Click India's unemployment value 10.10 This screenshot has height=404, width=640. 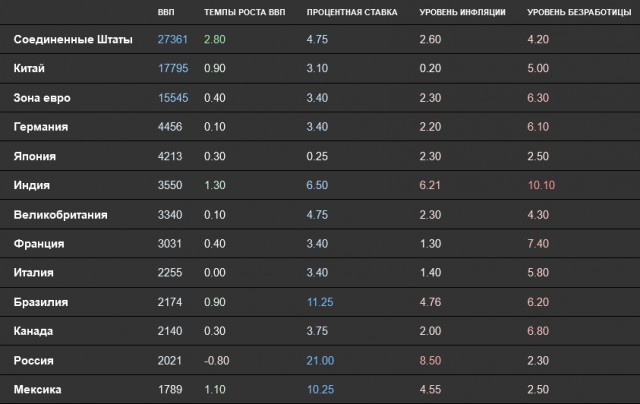[541, 185]
